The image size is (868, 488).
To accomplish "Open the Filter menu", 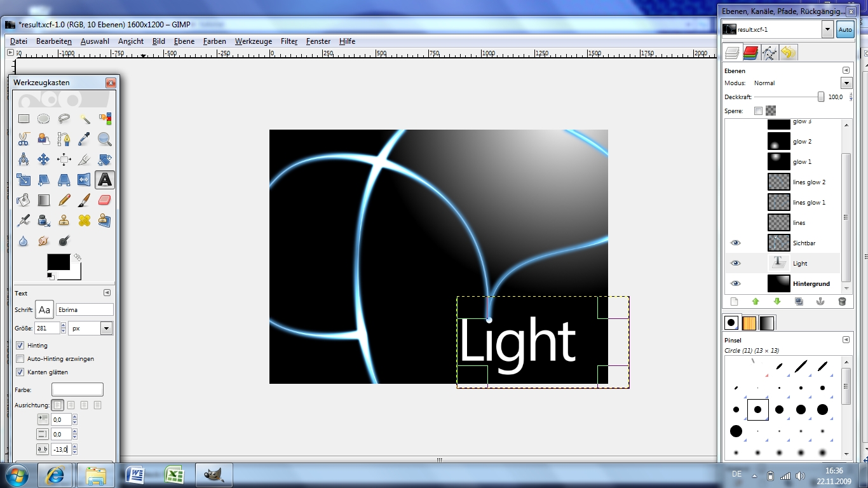I will point(289,41).
